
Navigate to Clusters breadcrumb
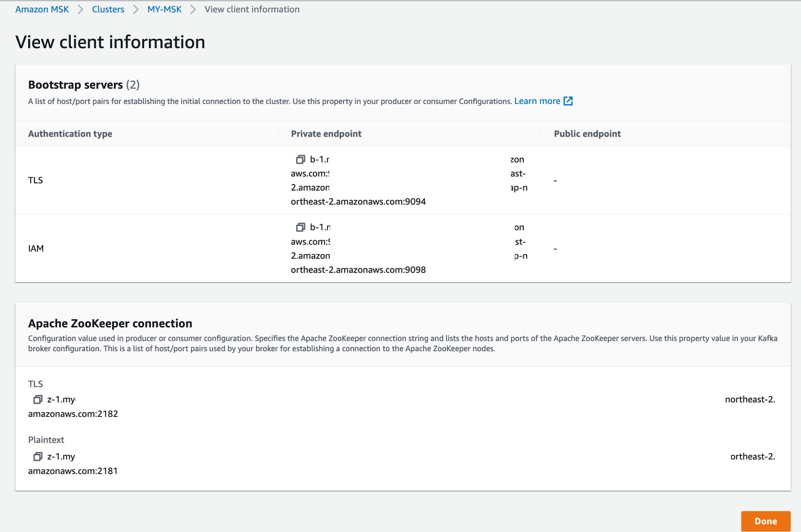click(108, 9)
